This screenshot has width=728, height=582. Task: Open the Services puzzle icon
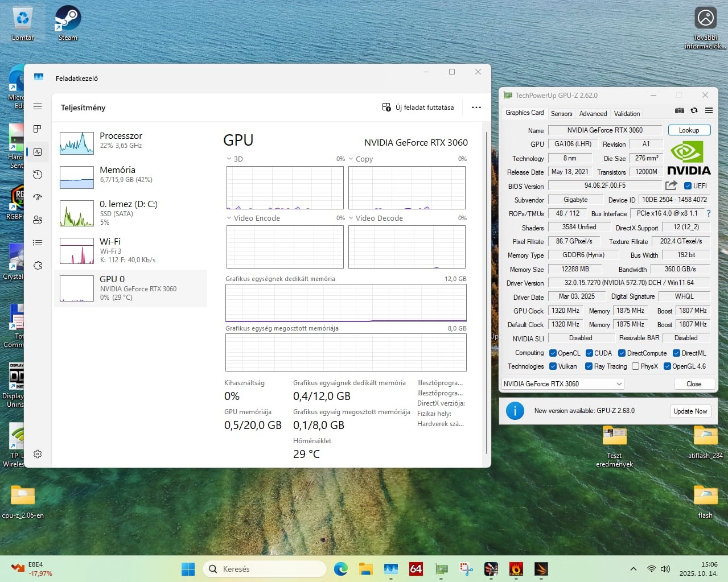(x=38, y=266)
